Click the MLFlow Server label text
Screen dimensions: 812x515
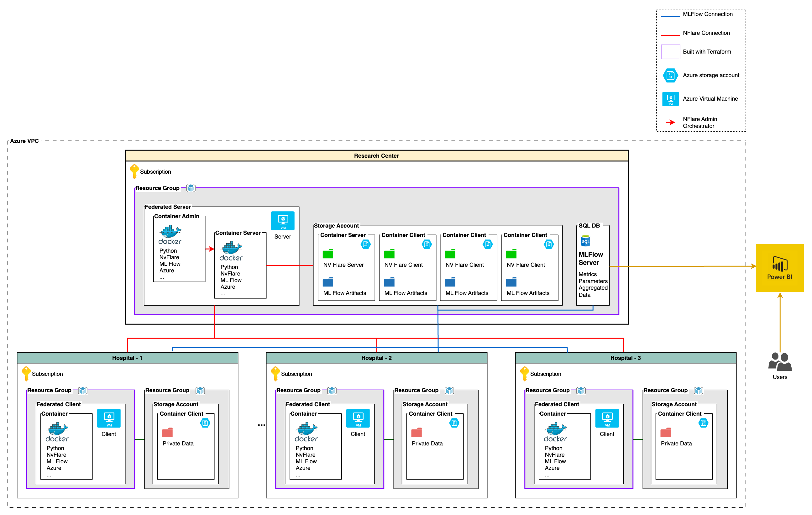click(590, 258)
